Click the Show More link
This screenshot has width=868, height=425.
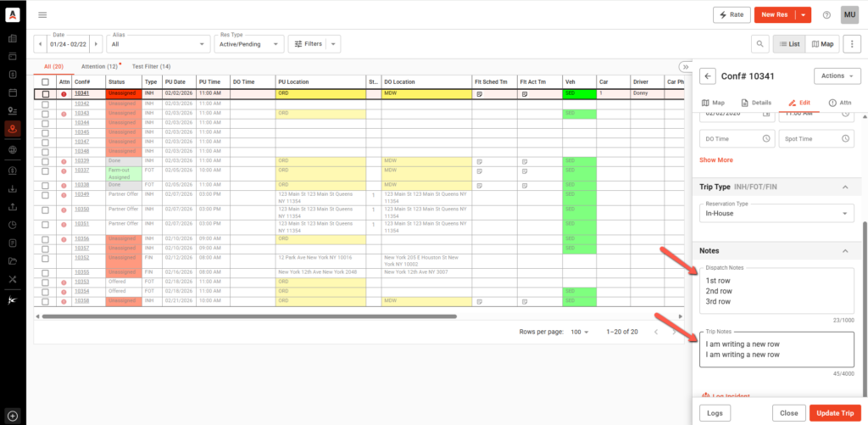coord(716,159)
